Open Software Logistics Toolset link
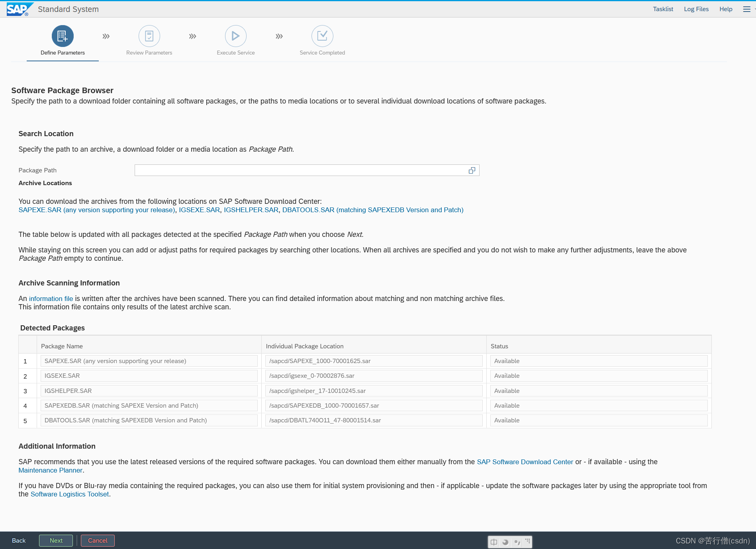The height and width of the screenshot is (549, 756). click(70, 494)
